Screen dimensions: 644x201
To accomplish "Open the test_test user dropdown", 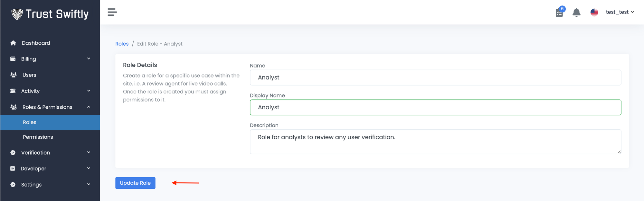I will (620, 12).
